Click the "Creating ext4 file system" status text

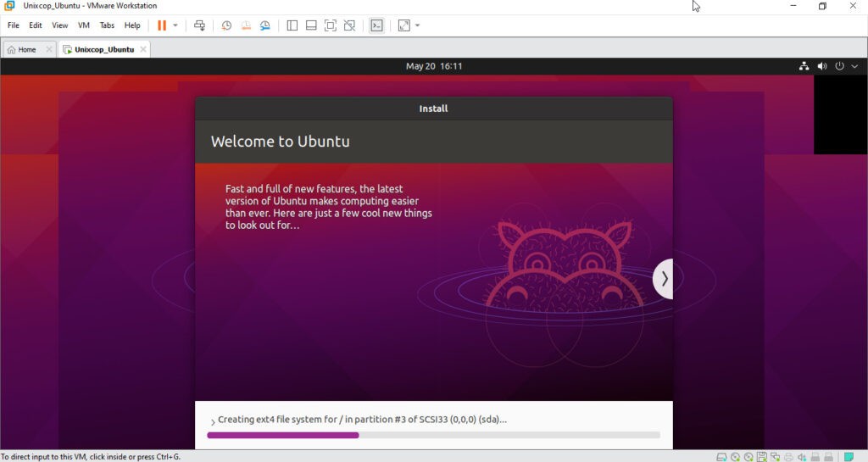(362, 420)
